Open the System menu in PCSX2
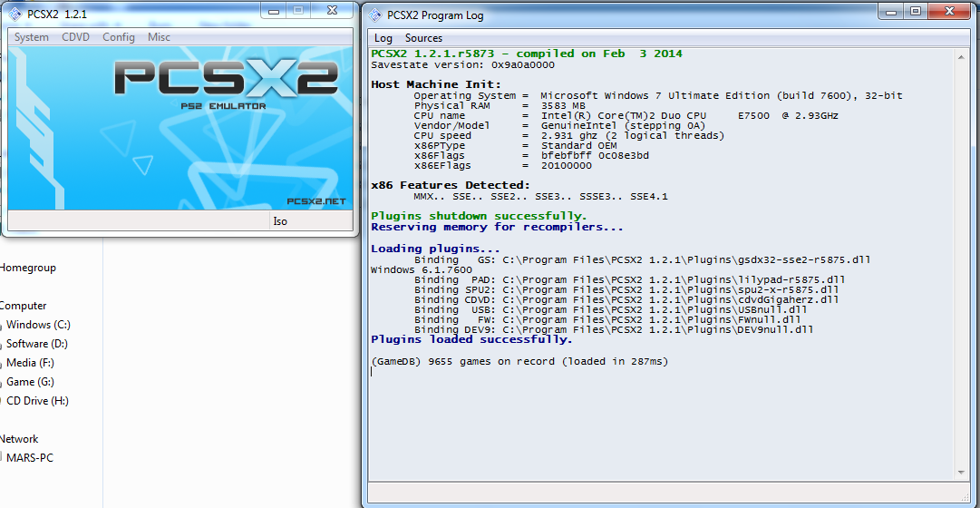 [x=31, y=37]
